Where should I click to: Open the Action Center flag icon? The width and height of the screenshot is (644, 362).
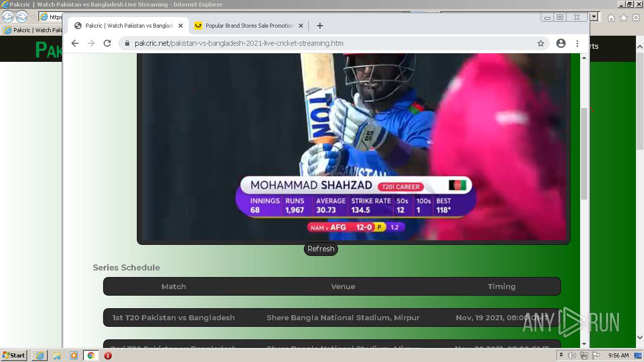point(596,355)
